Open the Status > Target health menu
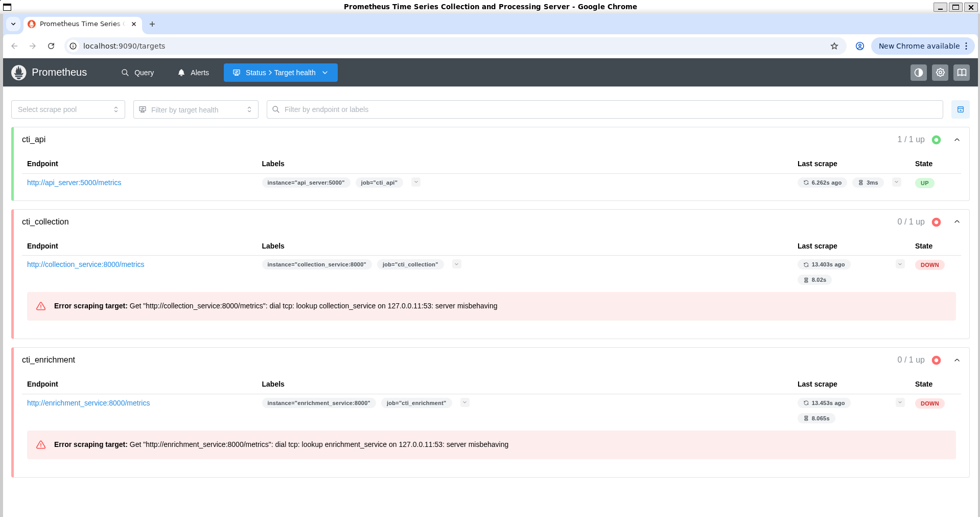This screenshot has height=517, width=980. coord(281,73)
